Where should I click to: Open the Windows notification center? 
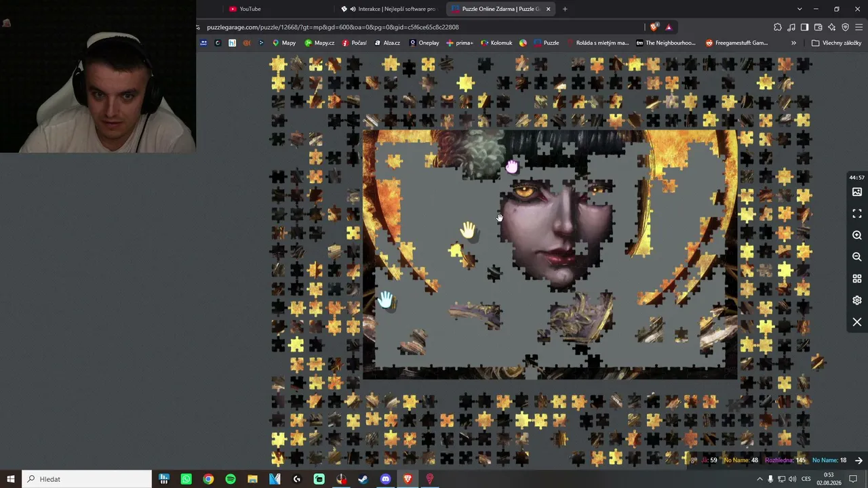tap(853, 479)
